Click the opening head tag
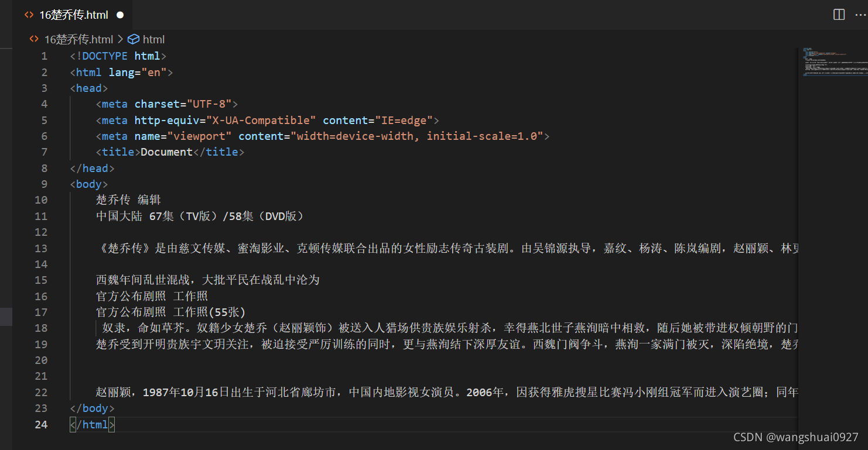The image size is (868, 450). (x=89, y=88)
